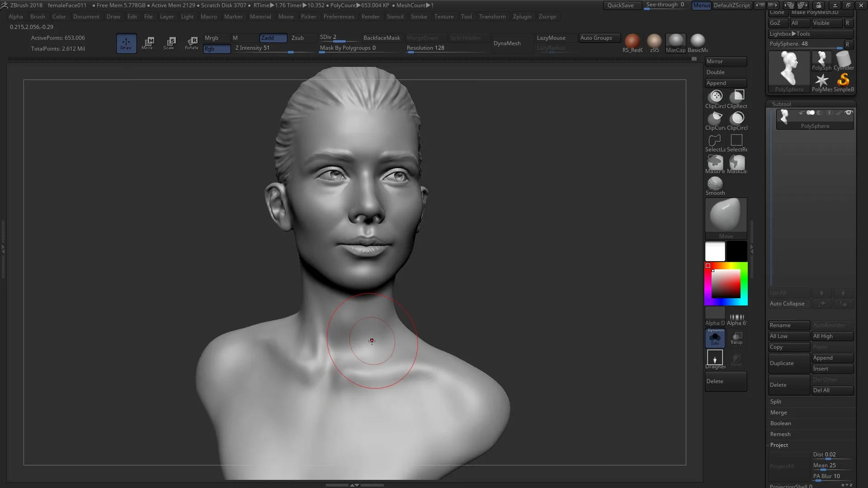Select the Move transform tool
This screenshot has width=868, height=488.
pos(147,43)
